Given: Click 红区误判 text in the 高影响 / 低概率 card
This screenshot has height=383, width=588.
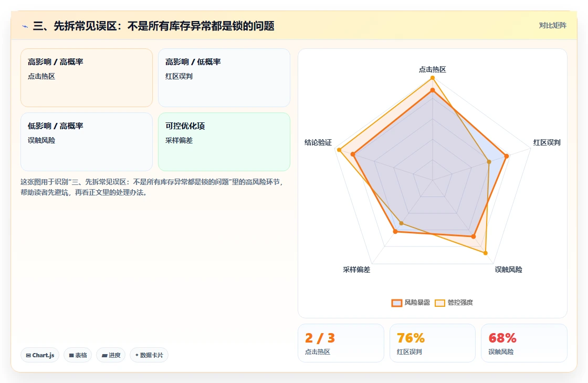Looking at the screenshot, I should (179, 76).
